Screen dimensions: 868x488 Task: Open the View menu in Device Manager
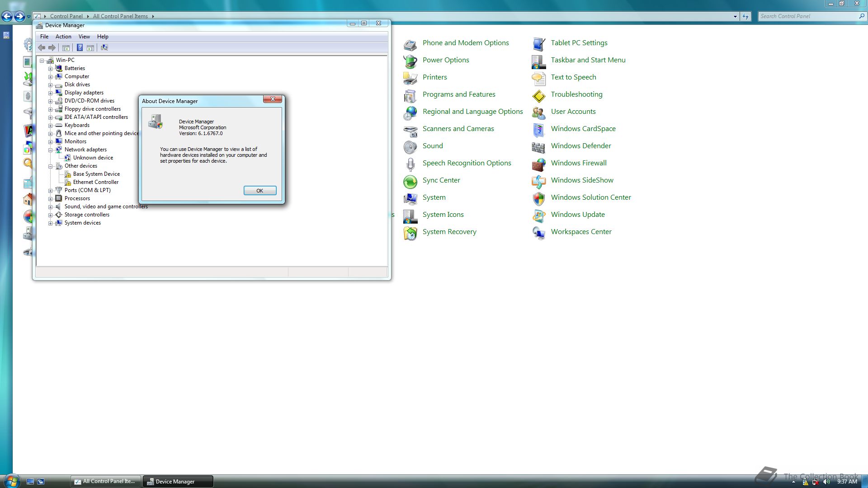coord(84,37)
